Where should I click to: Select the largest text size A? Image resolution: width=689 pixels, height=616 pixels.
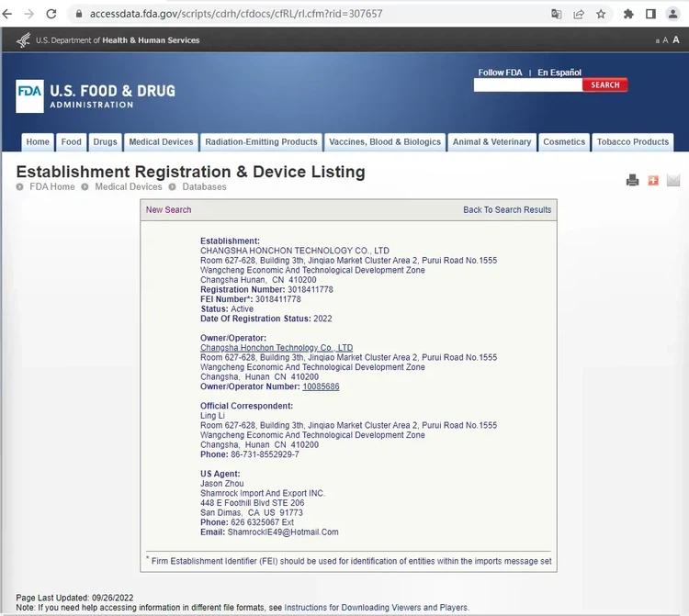[676, 40]
